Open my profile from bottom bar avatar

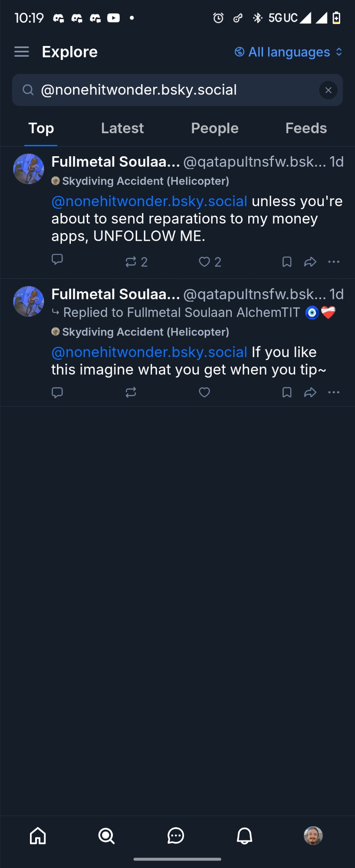coord(313,835)
